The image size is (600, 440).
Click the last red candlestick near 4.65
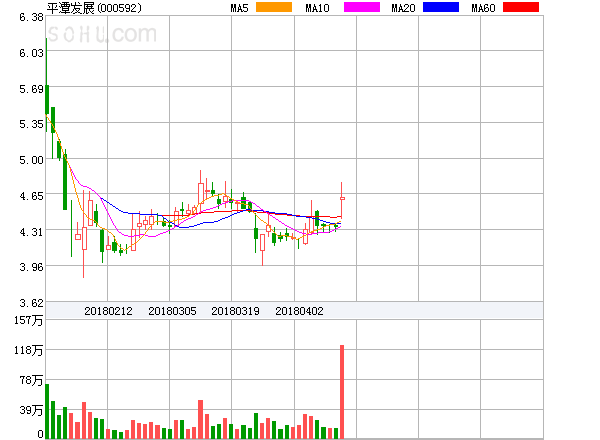342,198
